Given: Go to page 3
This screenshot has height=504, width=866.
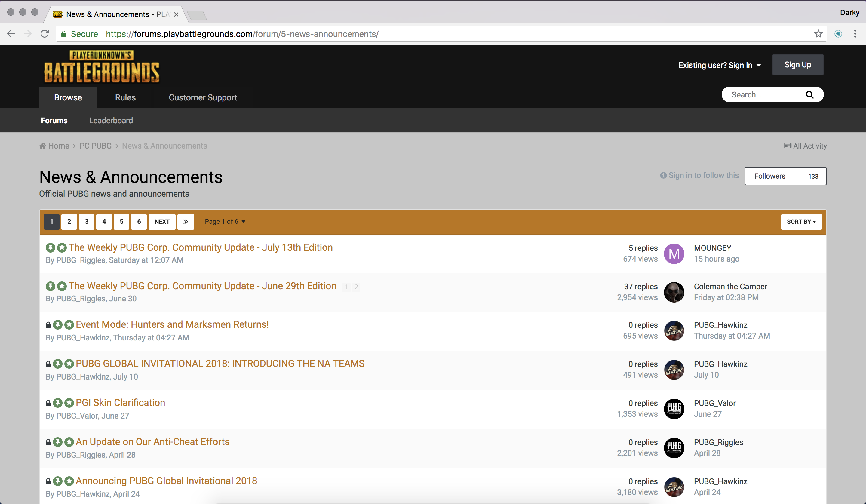Looking at the screenshot, I should [87, 222].
